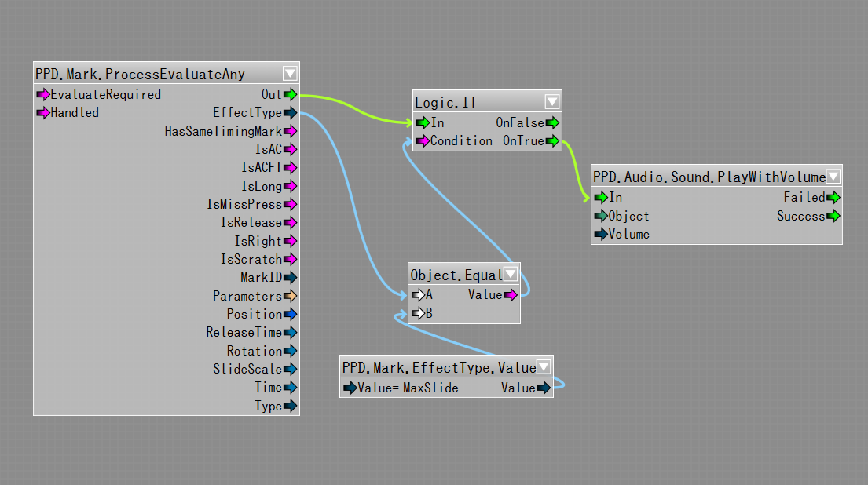Click the Position output pin arrow
The width and height of the screenshot is (868, 485).
pyautogui.click(x=290, y=314)
